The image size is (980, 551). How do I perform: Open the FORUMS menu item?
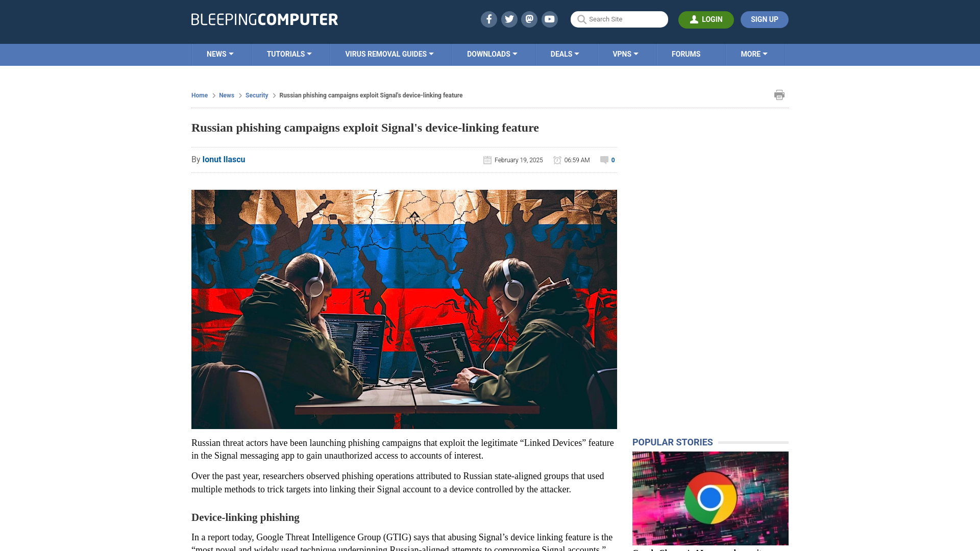point(686,54)
